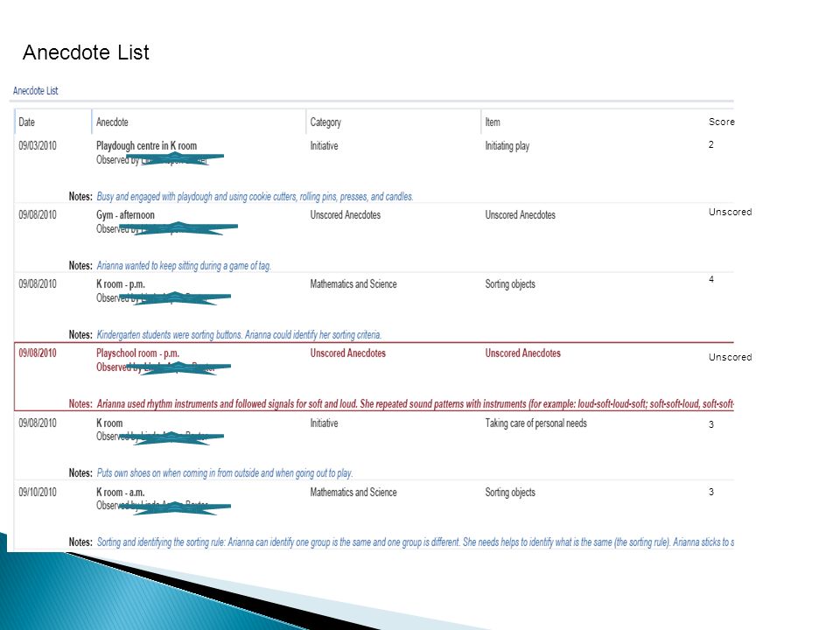
Task: Sort by the Category column header
Action: click(x=325, y=122)
